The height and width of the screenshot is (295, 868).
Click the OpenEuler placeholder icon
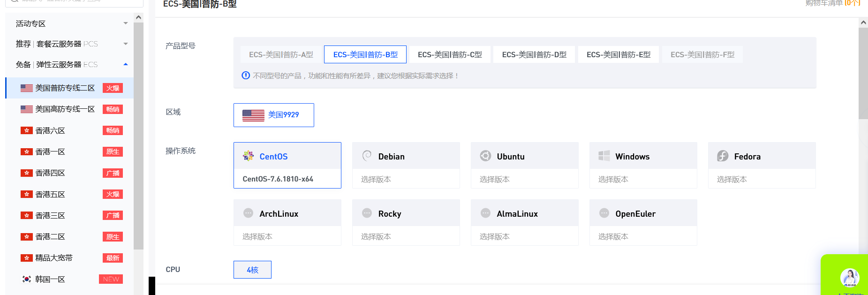(x=604, y=213)
